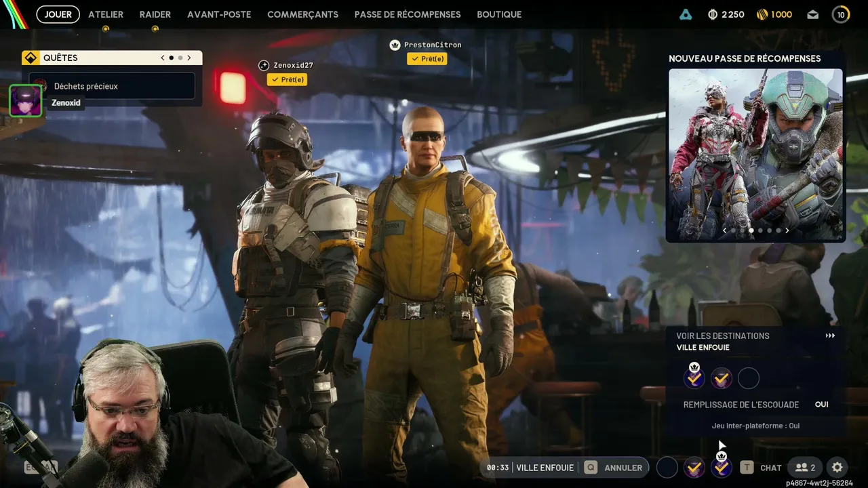This screenshot has width=868, height=488.
Task: Click the teal triangular emblem icon
Action: [x=686, y=14]
